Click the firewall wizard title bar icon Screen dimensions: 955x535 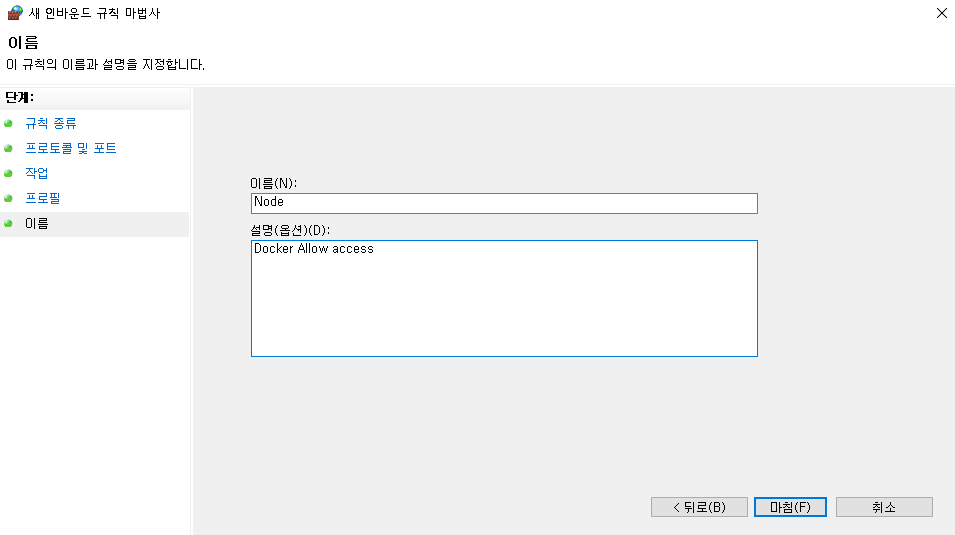click(15, 13)
